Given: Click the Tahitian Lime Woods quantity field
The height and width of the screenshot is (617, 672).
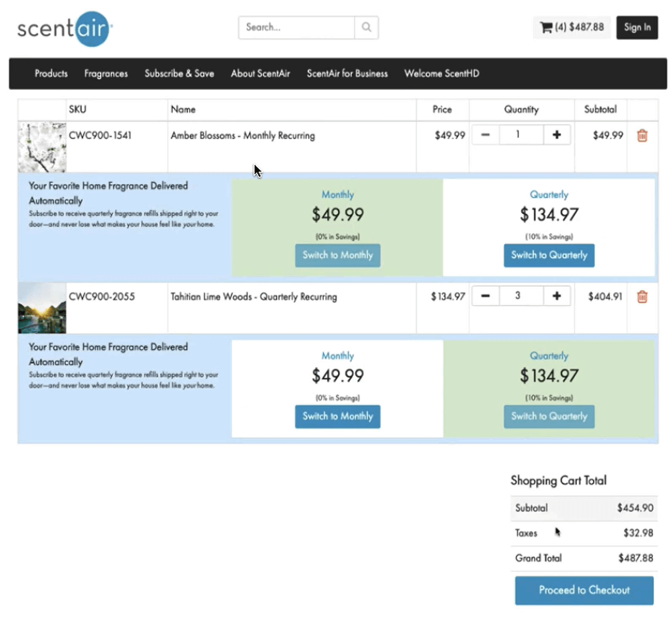Looking at the screenshot, I should [x=521, y=296].
